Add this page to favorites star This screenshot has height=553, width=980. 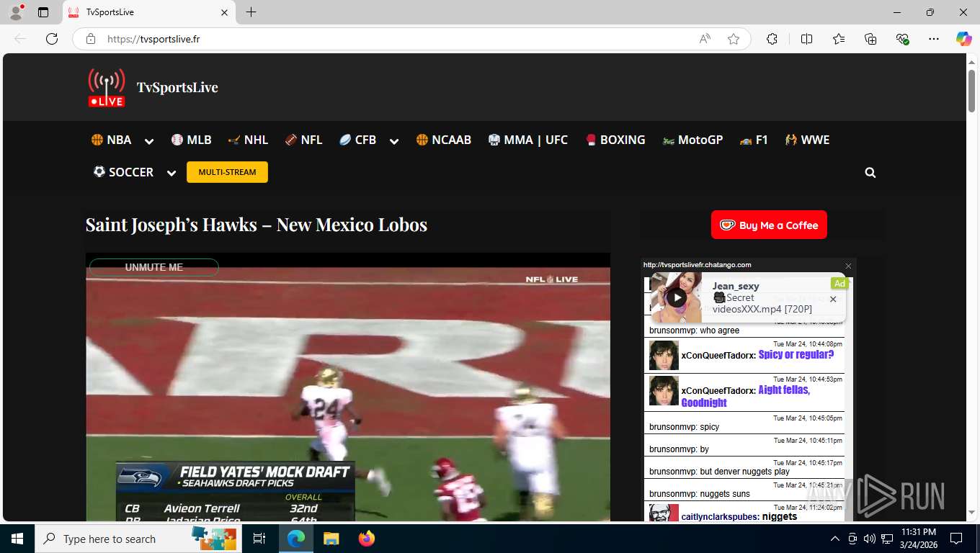[734, 39]
